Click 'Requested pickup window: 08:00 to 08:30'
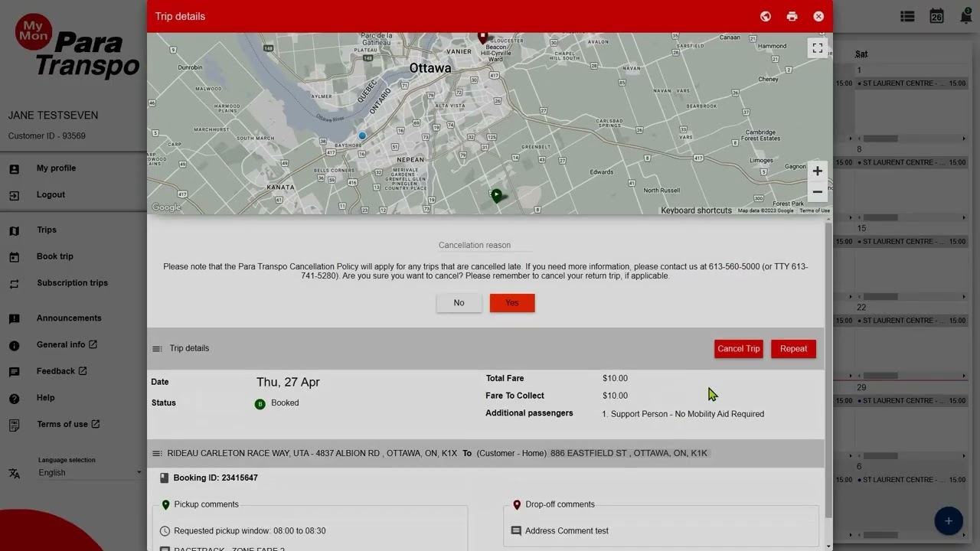 click(x=250, y=531)
